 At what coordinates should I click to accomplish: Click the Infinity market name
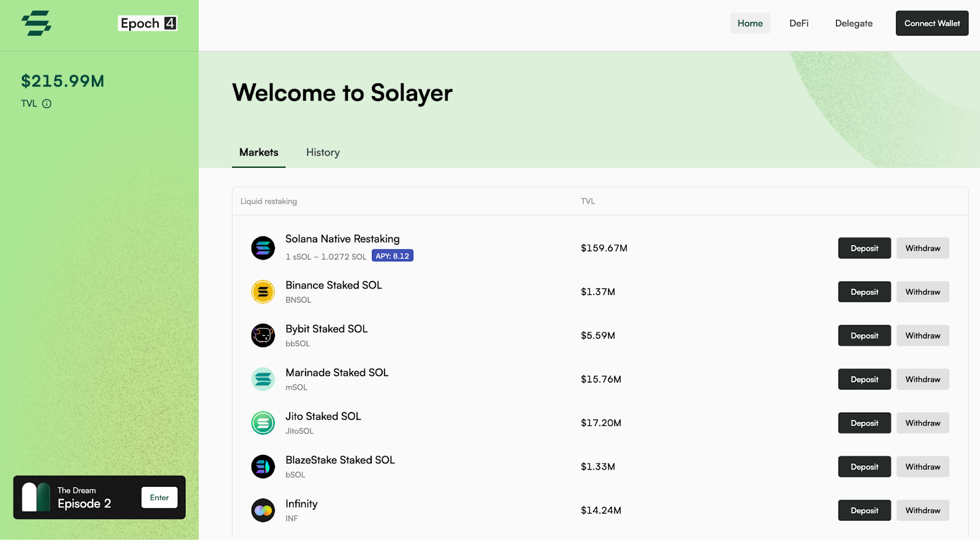click(x=301, y=504)
